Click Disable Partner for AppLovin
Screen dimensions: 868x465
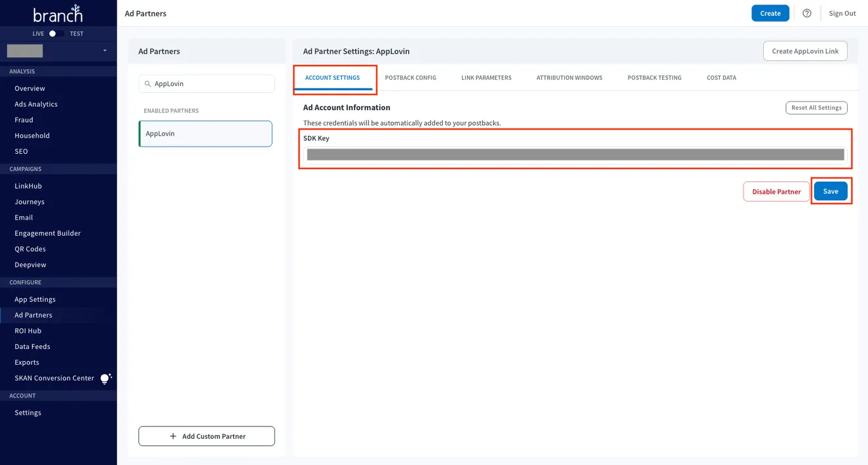776,191
